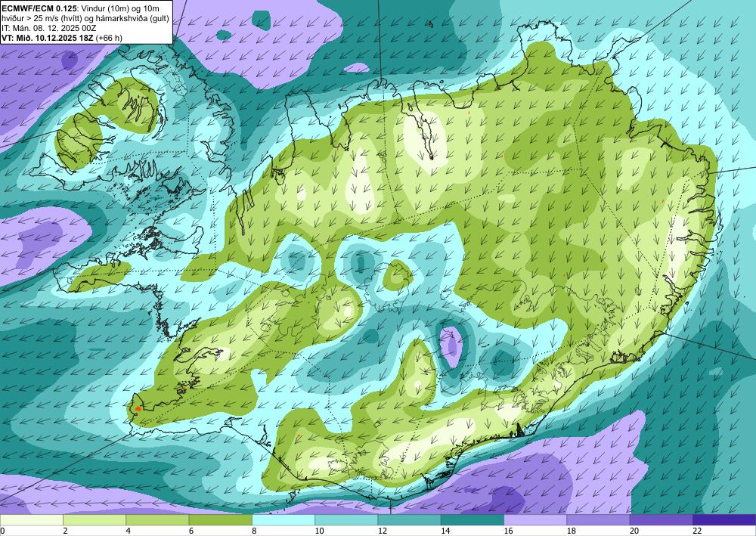Click the legend label "2"
Viewport: 756px width, 536px height.
65,531
